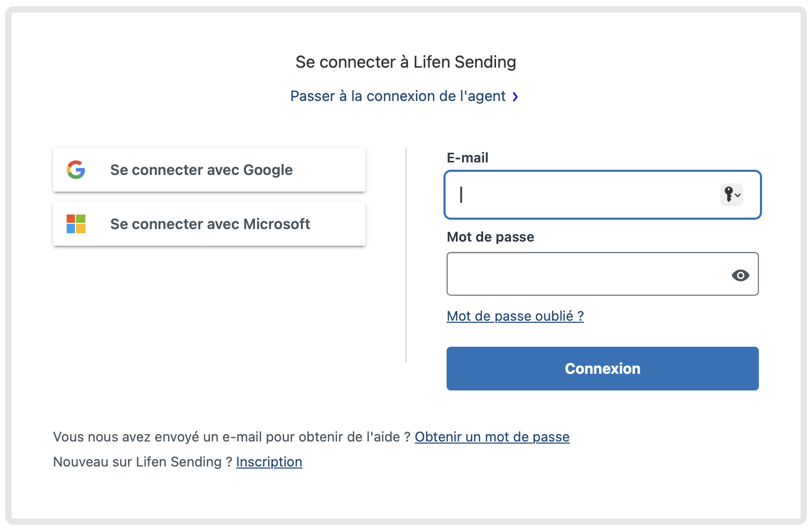
Task: Click the red square in Microsoft logo
Action: (71, 219)
